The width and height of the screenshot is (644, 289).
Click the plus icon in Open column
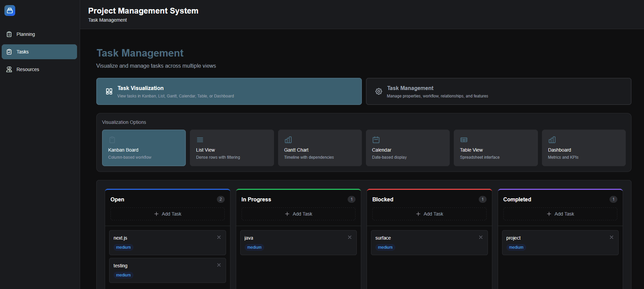click(x=156, y=214)
